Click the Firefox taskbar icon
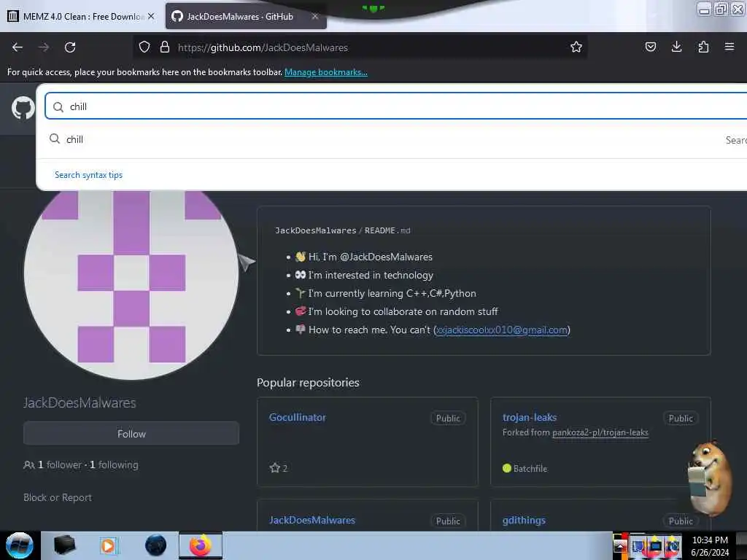Viewport: 747px width, 560px height. click(201, 545)
